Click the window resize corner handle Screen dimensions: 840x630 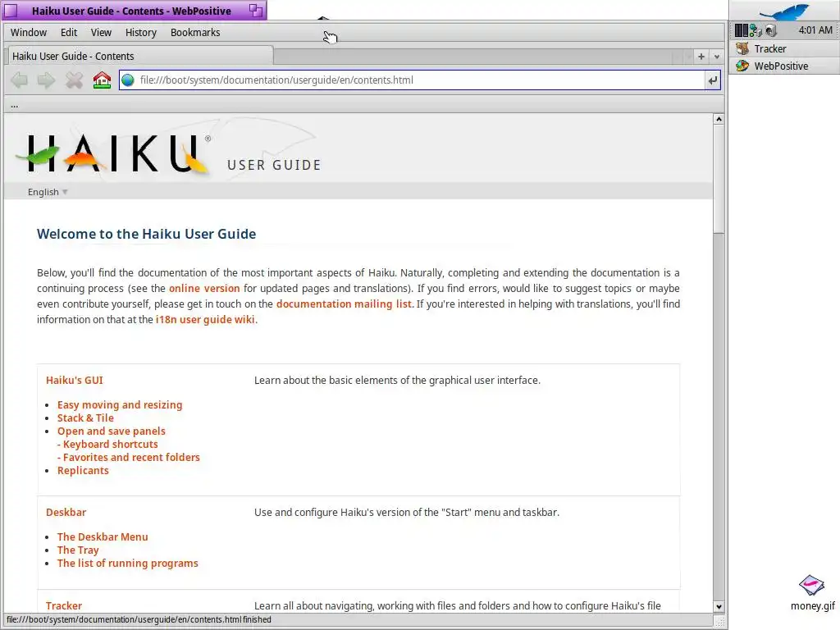[719, 622]
